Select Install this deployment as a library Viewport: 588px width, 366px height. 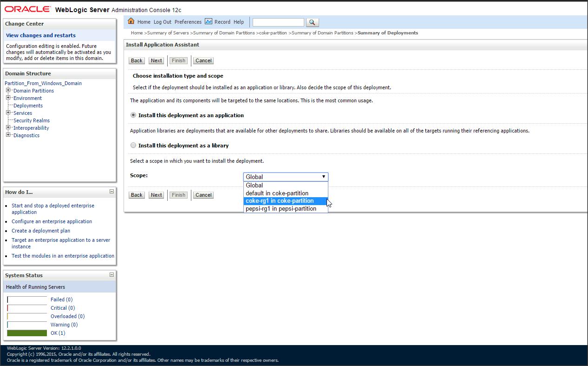pos(133,145)
